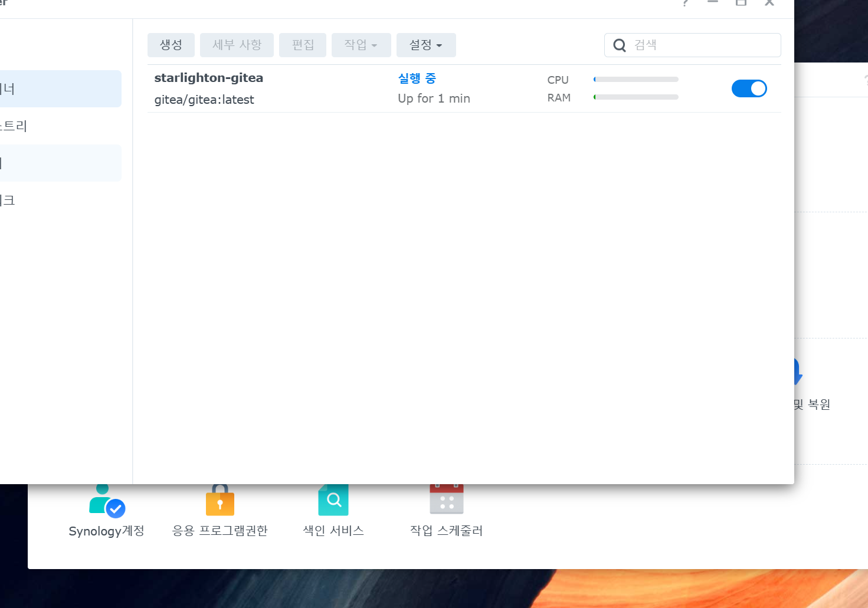
Task: Expand the 작업 action dropdown
Action: [361, 45]
